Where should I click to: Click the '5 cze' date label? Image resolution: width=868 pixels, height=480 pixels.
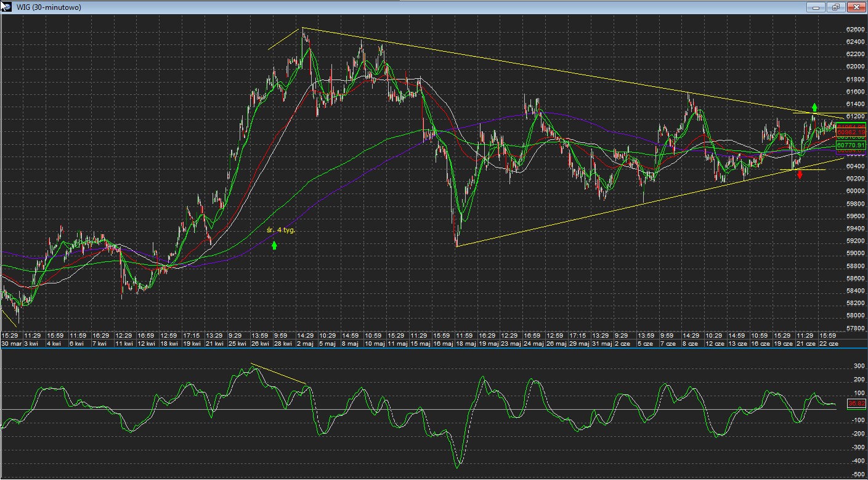(645, 343)
